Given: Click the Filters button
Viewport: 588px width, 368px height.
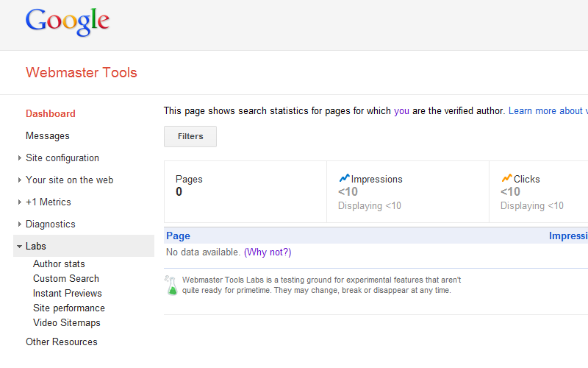Looking at the screenshot, I should tap(190, 136).
